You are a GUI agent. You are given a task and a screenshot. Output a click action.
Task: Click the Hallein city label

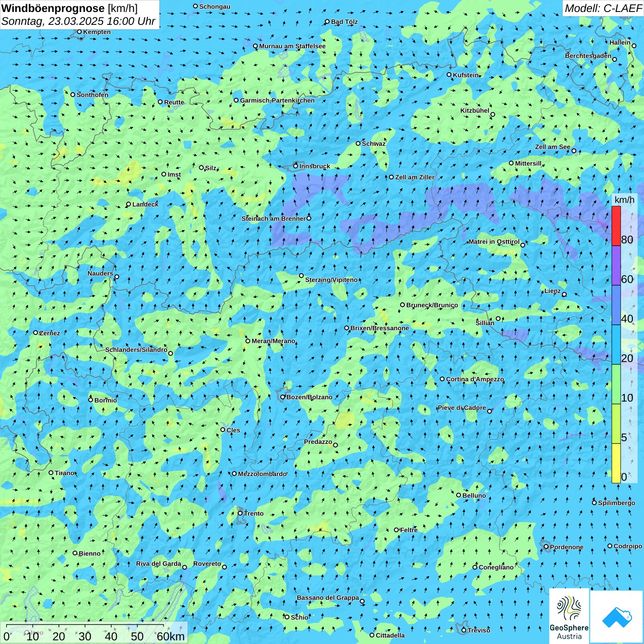point(620,42)
